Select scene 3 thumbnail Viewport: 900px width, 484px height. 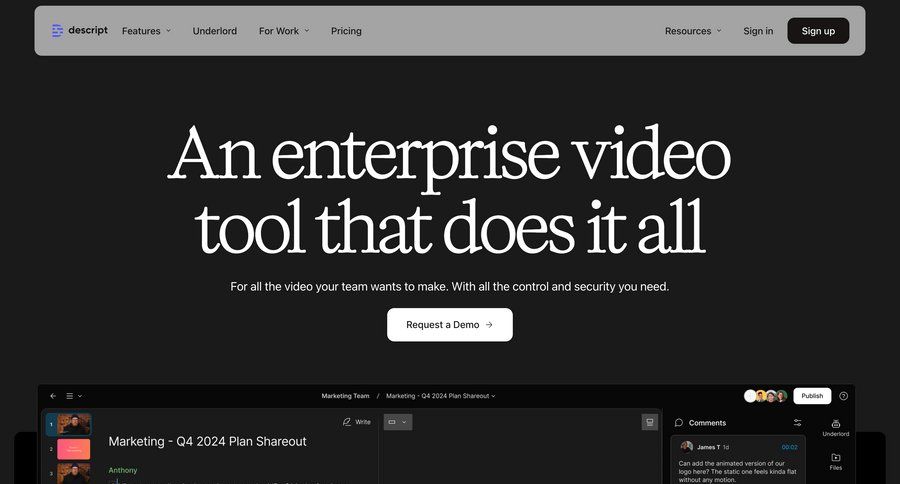click(x=74, y=474)
